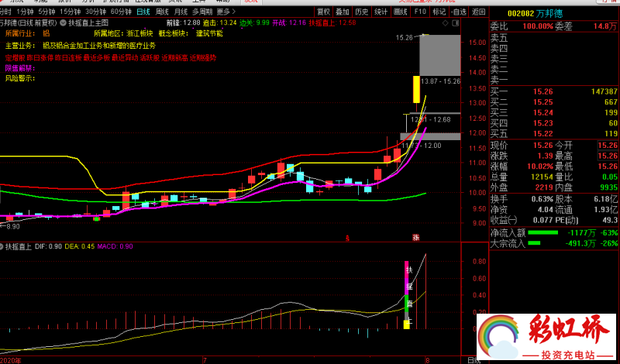The height and width of the screenshot is (364, 620).
Task: Click the red S marker under the chart
Action: (347, 238)
